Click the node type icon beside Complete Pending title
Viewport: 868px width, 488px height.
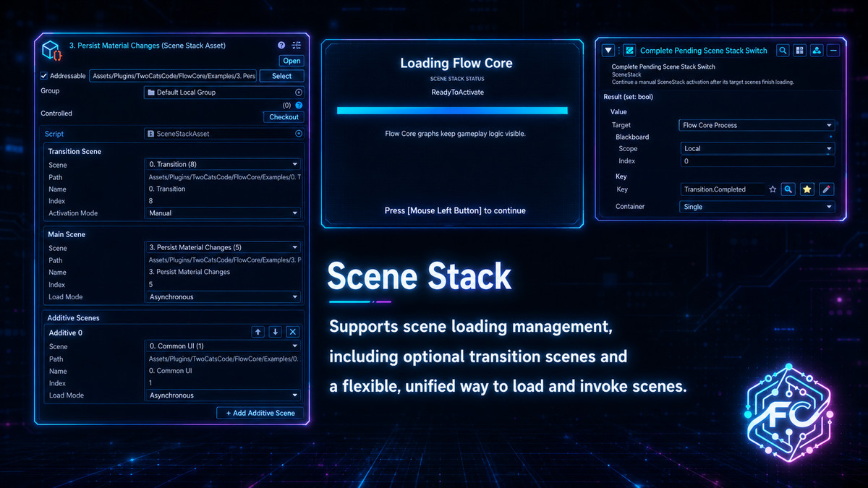coord(629,51)
